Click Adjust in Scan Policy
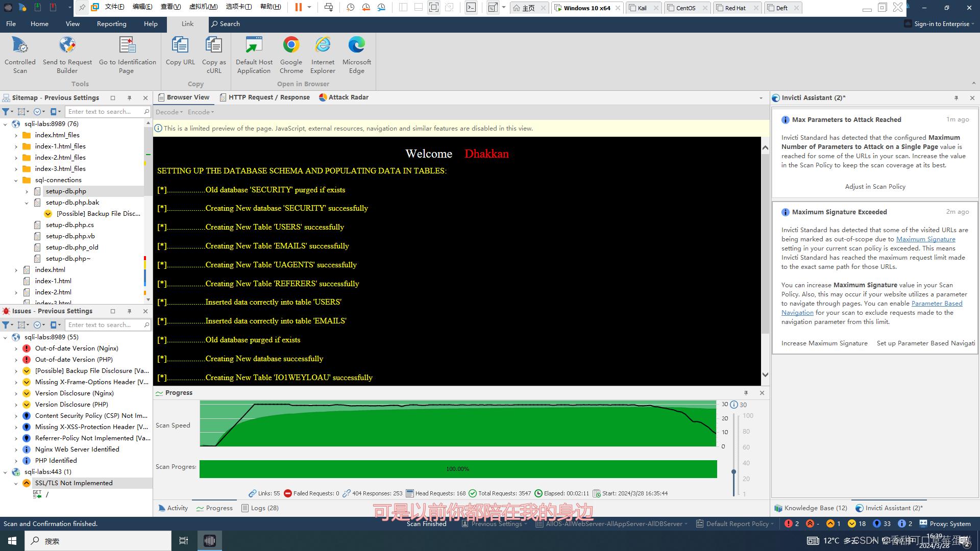The height and width of the screenshot is (551, 980). point(875,187)
